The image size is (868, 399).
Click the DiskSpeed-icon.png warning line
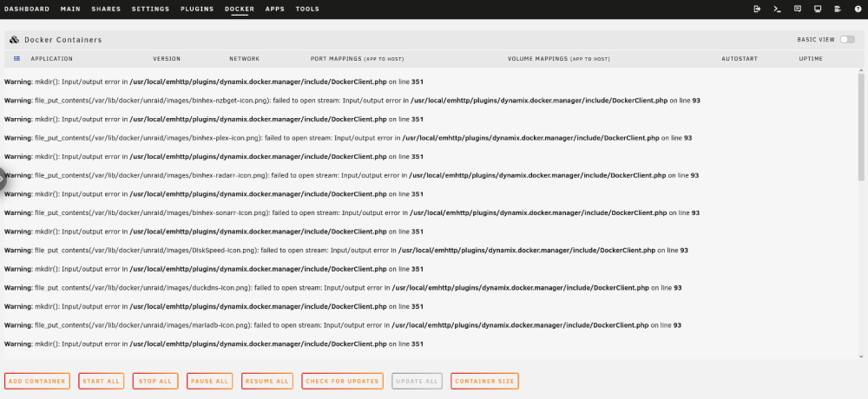tap(346, 250)
